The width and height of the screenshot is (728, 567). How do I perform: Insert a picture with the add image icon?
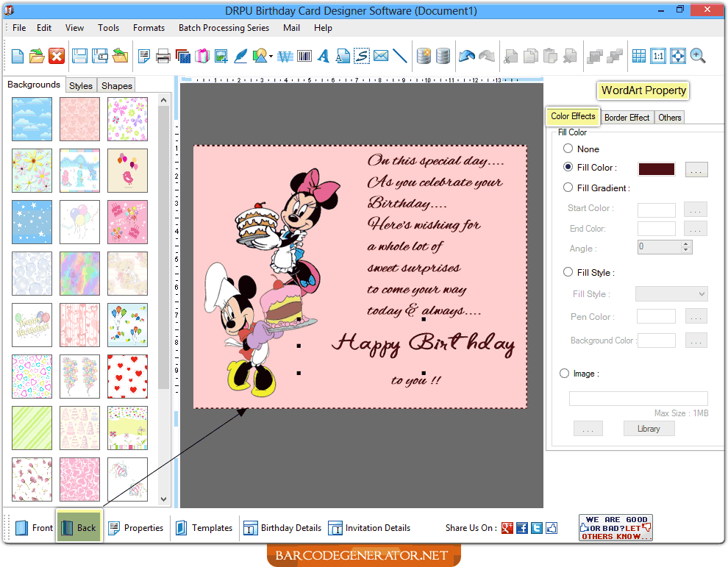pos(221,56)
